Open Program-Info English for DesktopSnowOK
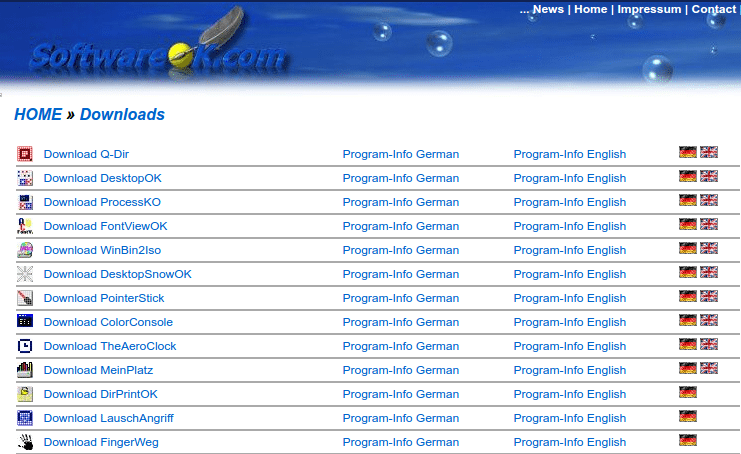The width and height of the screenshot is (741, 454). coord(569,274)
